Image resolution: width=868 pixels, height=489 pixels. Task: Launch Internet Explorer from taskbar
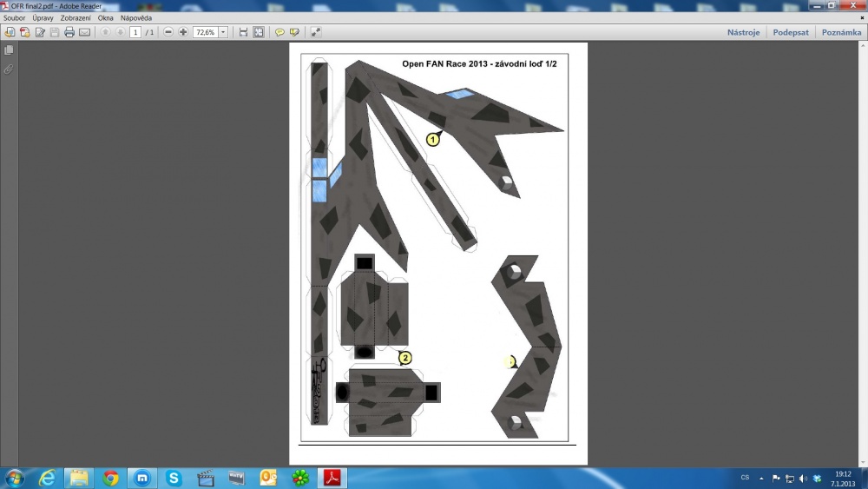(x=48, y=478)
